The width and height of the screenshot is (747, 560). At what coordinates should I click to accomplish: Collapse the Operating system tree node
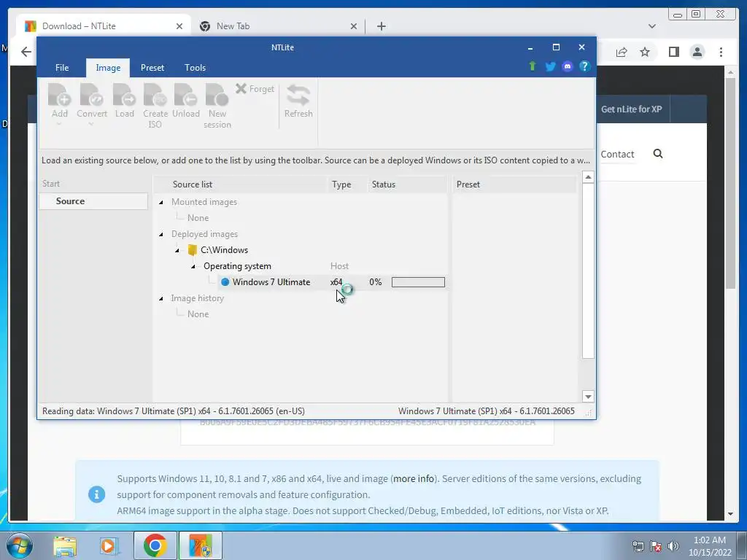point(193,266)
